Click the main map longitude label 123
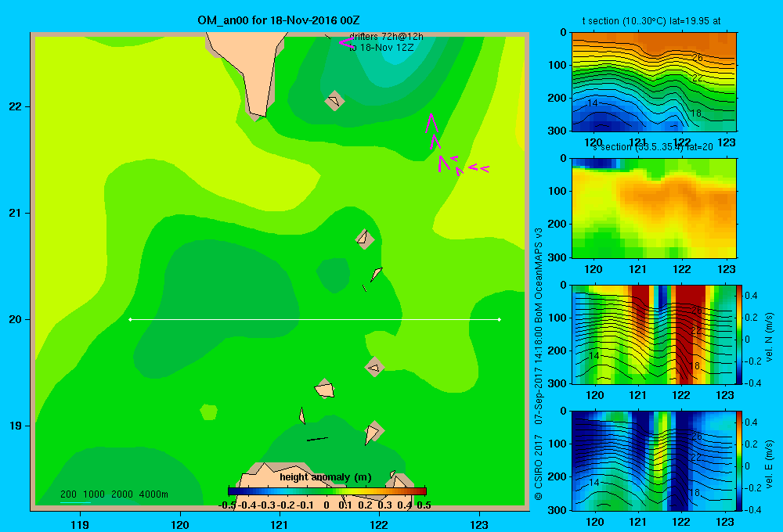 (x=479, y=524)
